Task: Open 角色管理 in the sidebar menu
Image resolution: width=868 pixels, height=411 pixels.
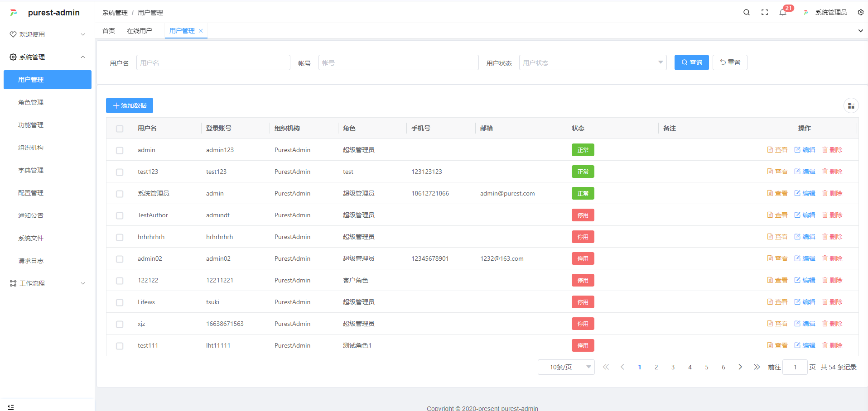Action: [x=31, y=102]
